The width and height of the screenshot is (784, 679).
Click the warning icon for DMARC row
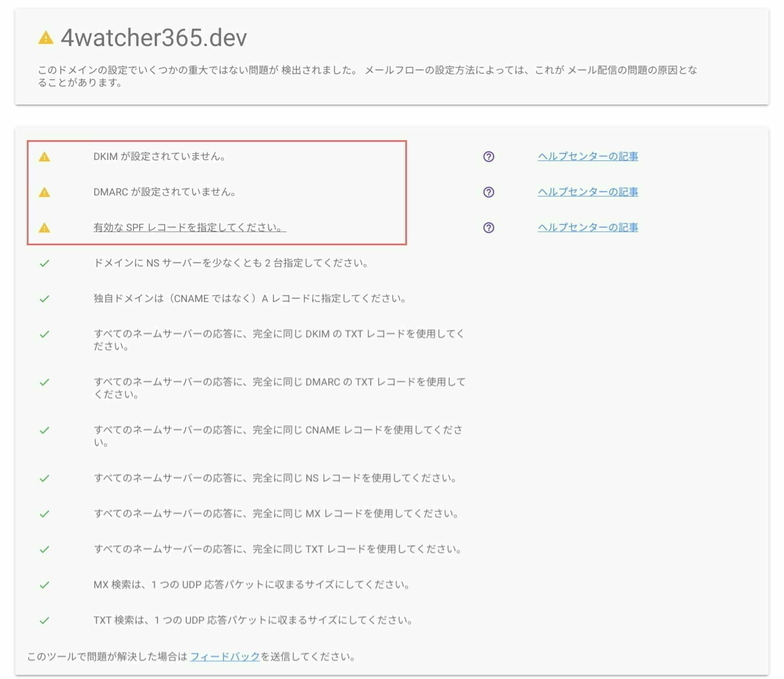44,192
